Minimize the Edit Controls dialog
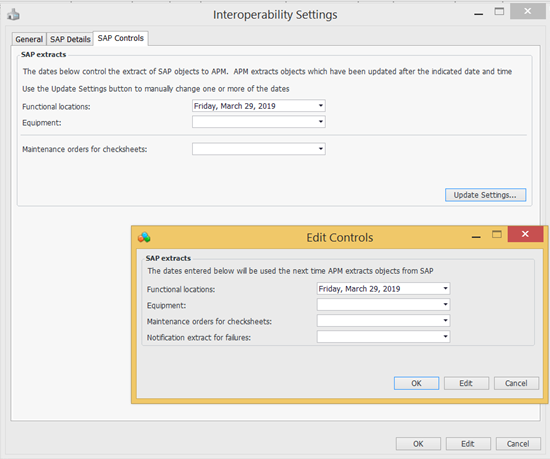The height and width of the screenshot is (459, 550). pos(476,237)
